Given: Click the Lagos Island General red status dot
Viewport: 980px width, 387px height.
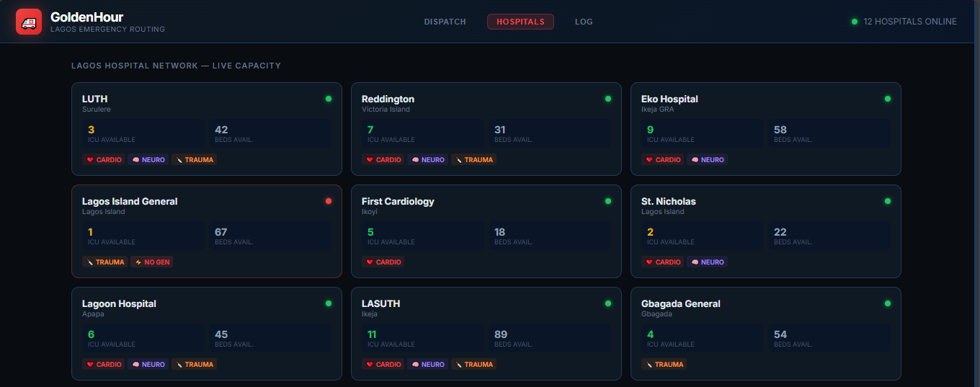Looking at the screenshot, I should (x=329, y=201).
